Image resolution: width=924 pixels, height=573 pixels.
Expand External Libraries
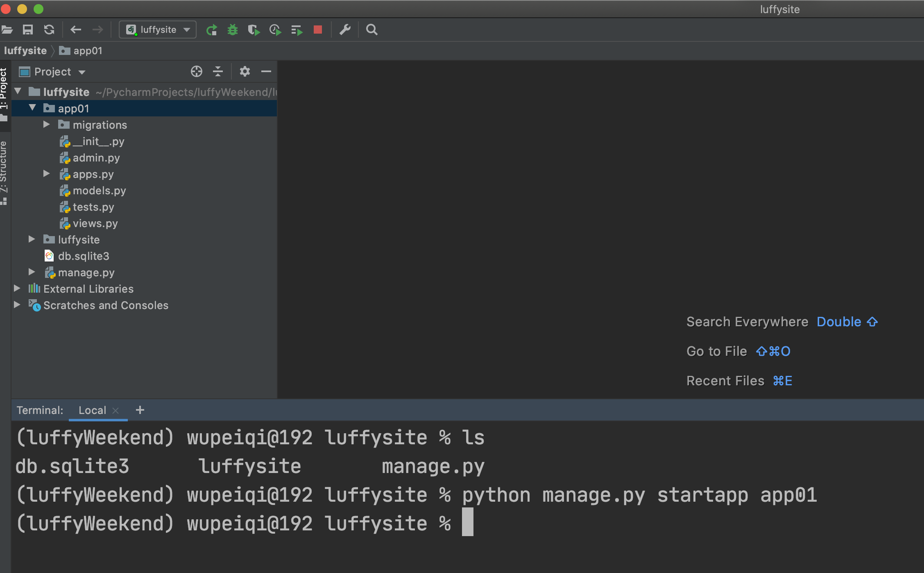point(17,289)
